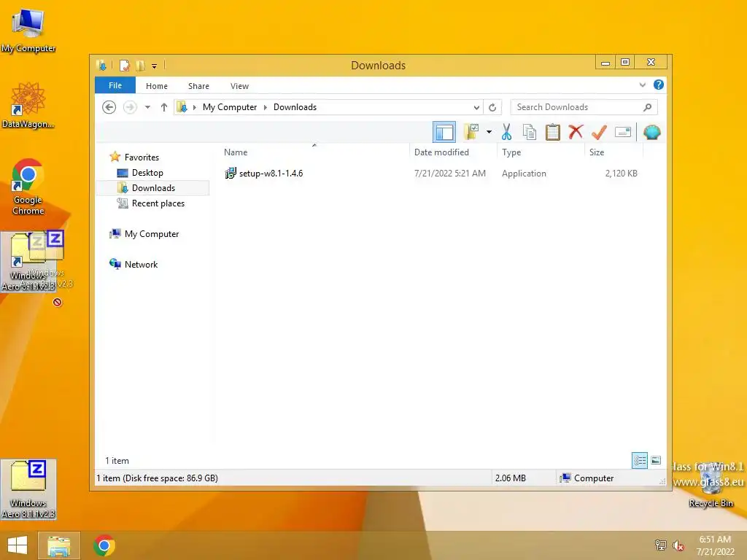Screen dimensions: 747x560
Task: Click the red X Delete icon
Action: click(x=576, y=131)
